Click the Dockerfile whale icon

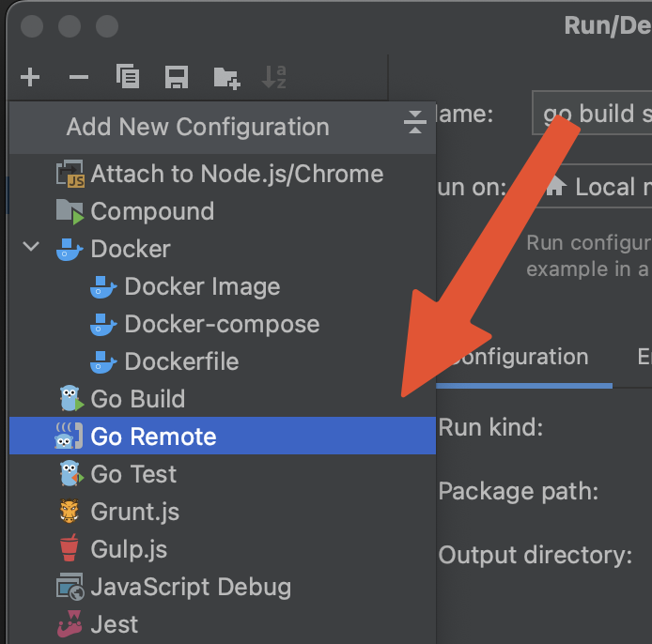[x=103, y=361]
